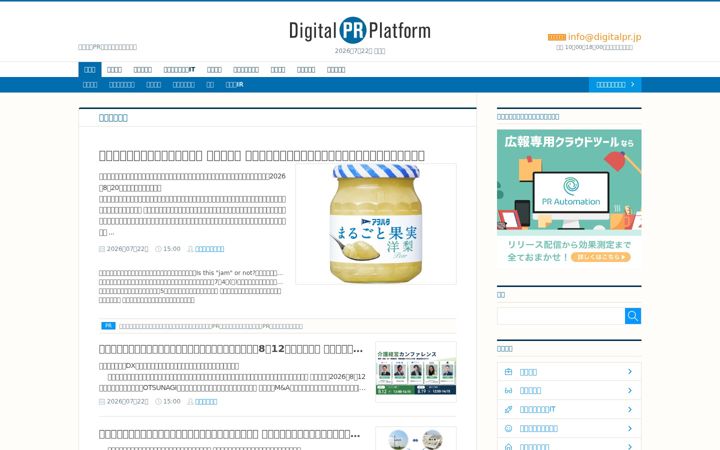The height and width of the screenshot is (450, 720).
Task: Open the briefcase icon category in sidebar
Action: pos(508,372)
